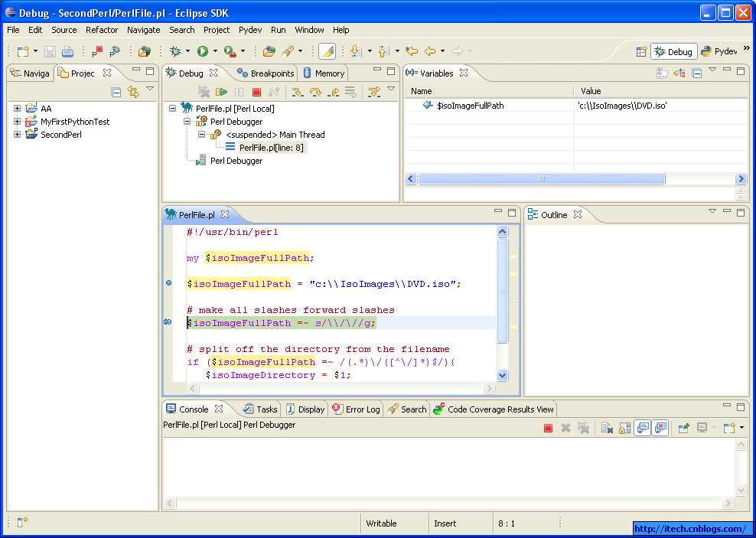Click Step Return in Debug view
The height and width of the screenshot is (538, 756).
pos(333,92)
